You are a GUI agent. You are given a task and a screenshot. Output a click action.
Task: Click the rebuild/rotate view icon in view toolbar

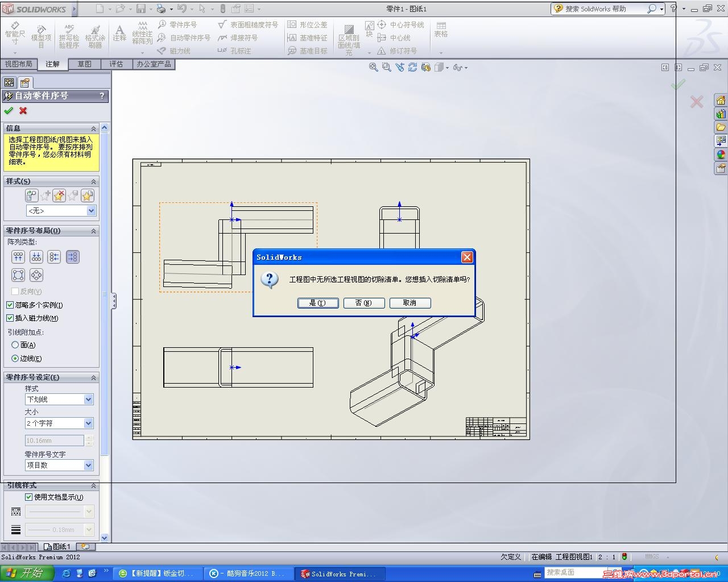412,67
